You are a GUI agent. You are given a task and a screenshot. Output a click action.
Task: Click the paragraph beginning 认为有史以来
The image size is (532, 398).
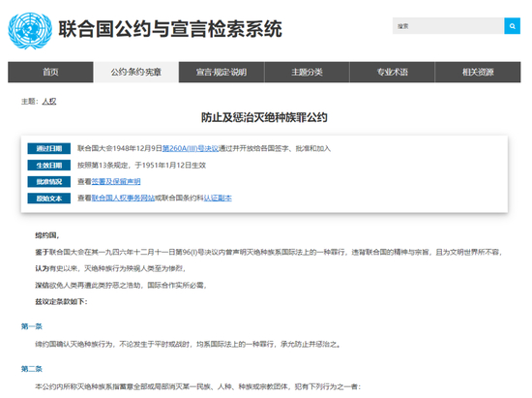(110, 268)
